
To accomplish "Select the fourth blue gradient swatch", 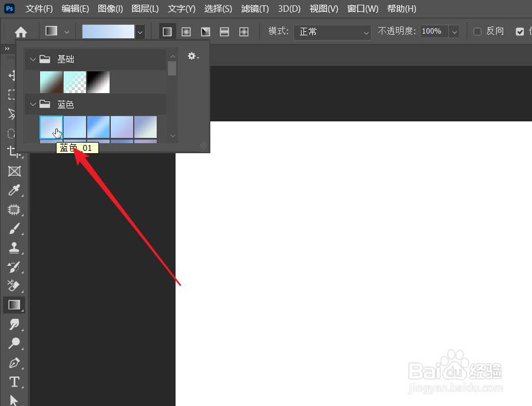I will coord(122,127).
